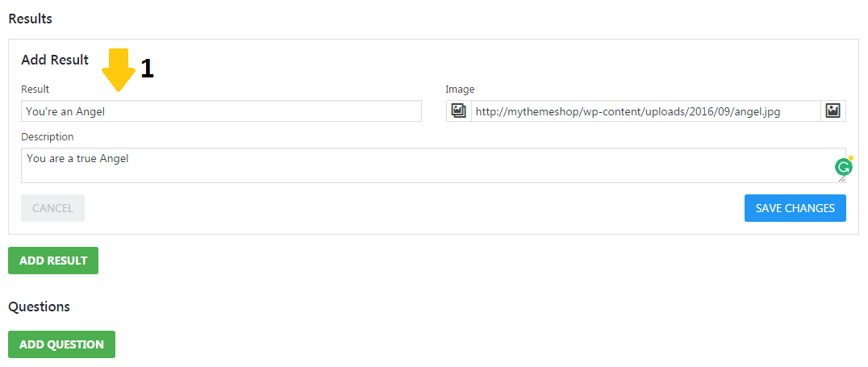Click the image icon right of URL field
Image resolution: width=868 pixels, height=367 pixels.
click(x=833, y=111)
